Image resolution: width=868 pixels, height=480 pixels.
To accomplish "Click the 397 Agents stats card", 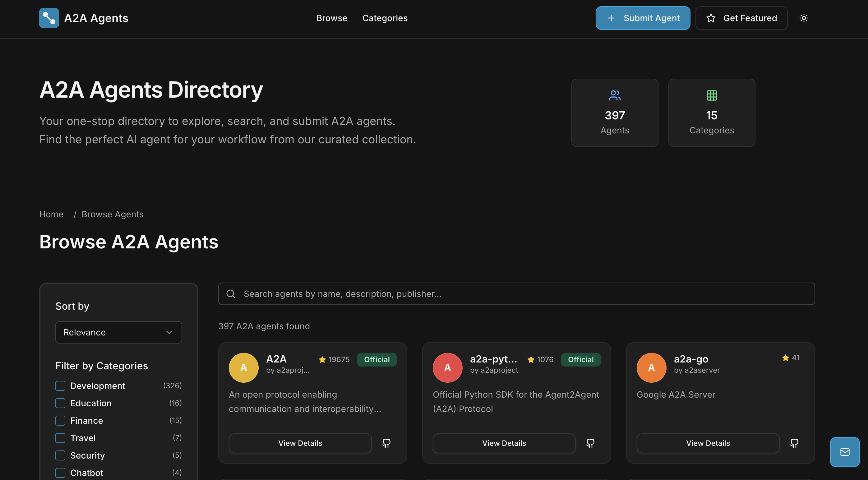I will [614, 113].
